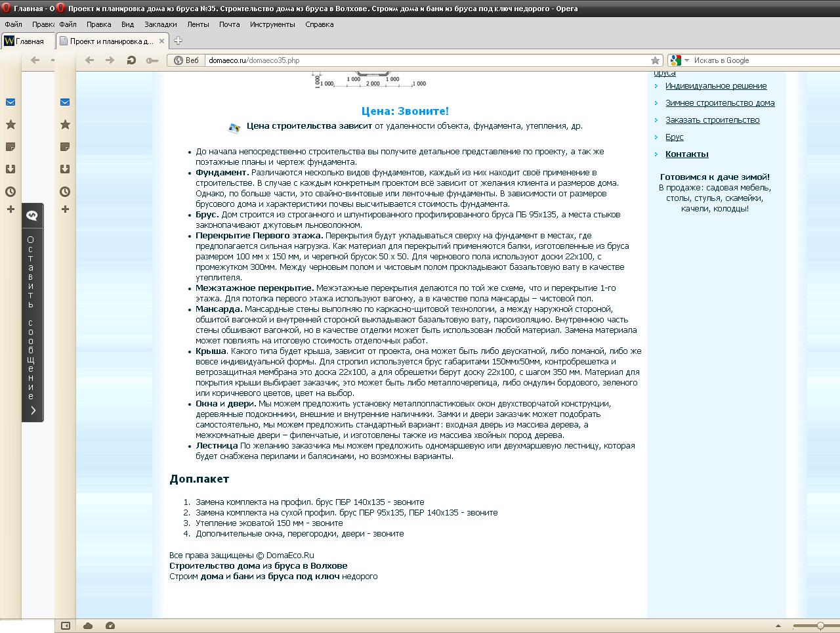Open the search engine dropdown arrow
The image size is (840, 633).
tap(687, 60)
